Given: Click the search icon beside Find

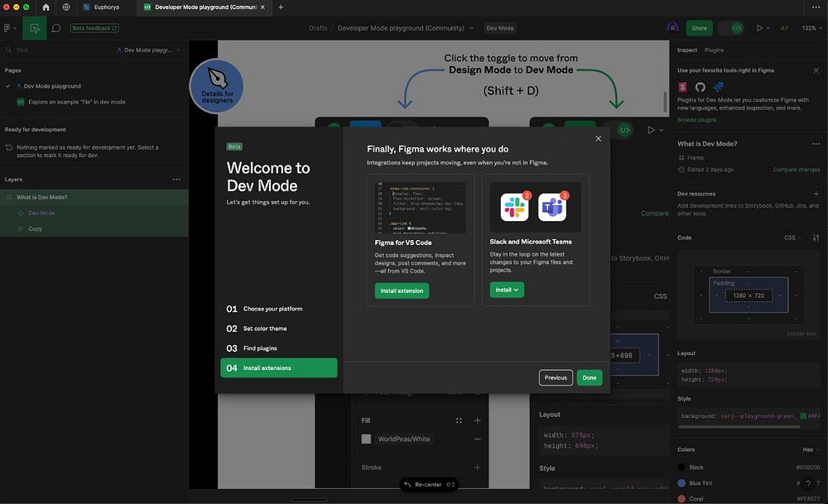Looking at the screenshot, I should [8, 50].
